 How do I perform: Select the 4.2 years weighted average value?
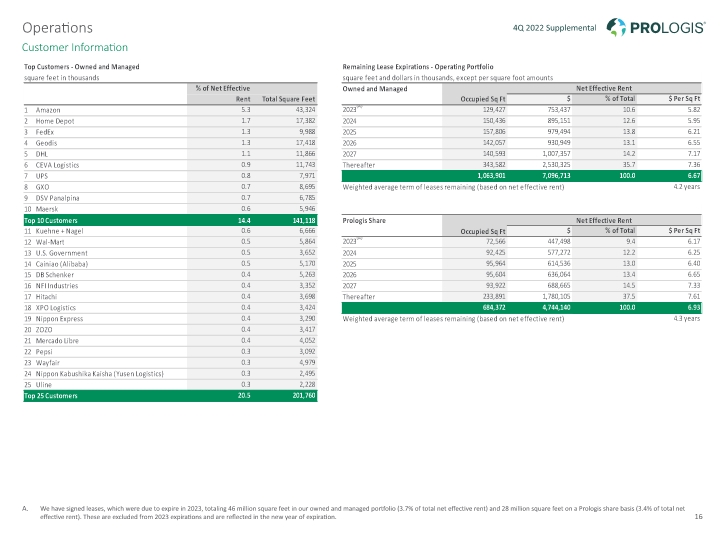click(685, 186)
